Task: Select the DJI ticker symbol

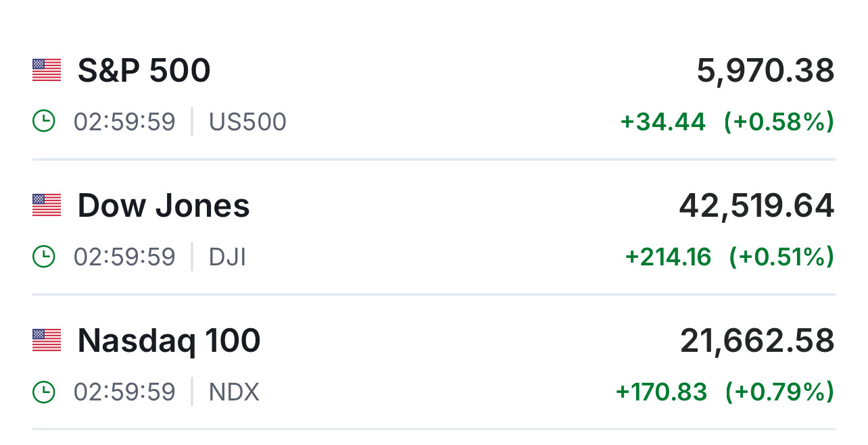Action: [227, 257]
